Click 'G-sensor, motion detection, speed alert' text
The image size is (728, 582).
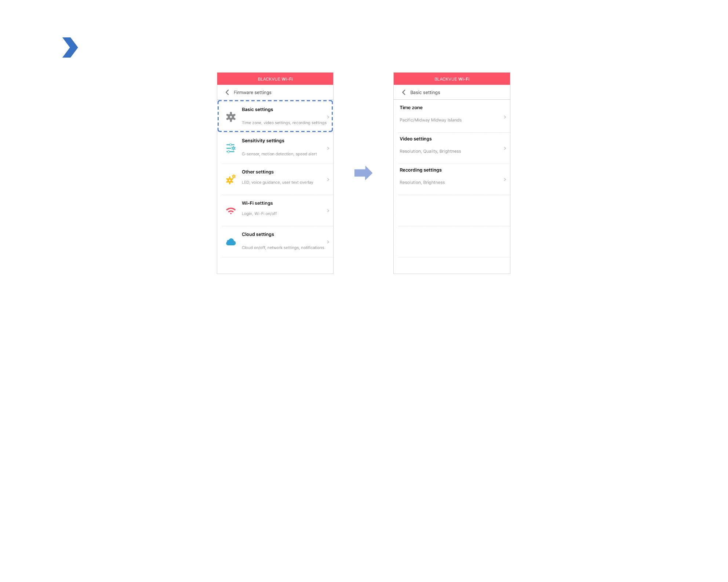[279, 154]
